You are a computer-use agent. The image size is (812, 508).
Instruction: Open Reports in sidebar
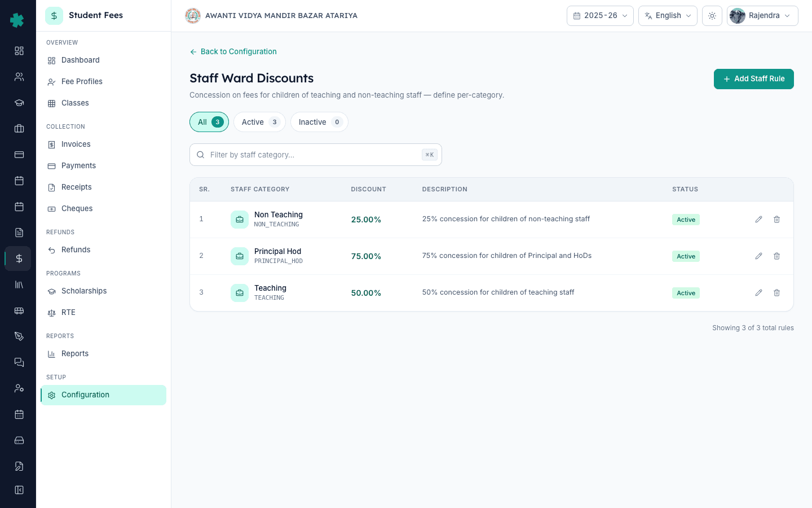(103, 354)
